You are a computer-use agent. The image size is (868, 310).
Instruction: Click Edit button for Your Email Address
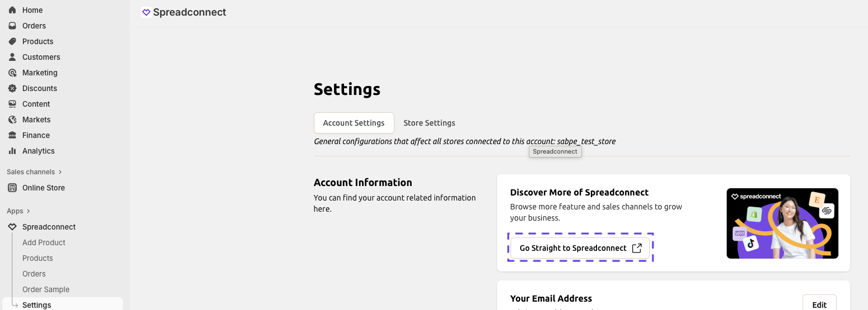click(x=819, y=304)
